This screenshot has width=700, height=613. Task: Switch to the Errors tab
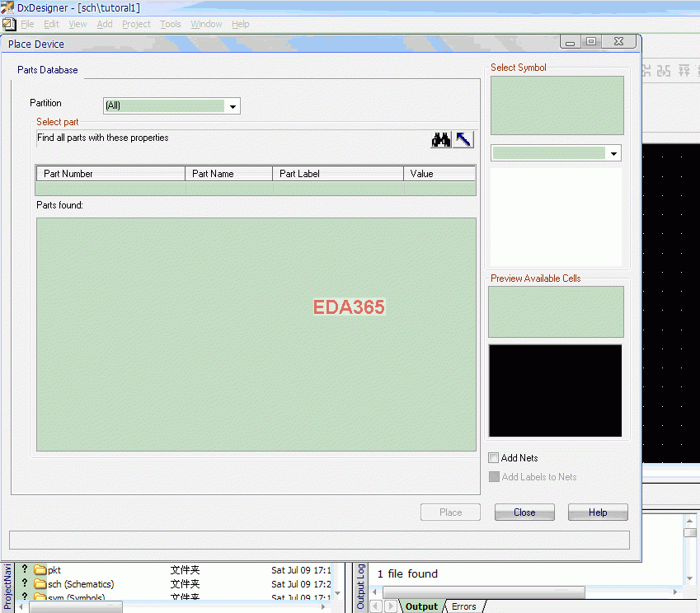click(464, 606)
